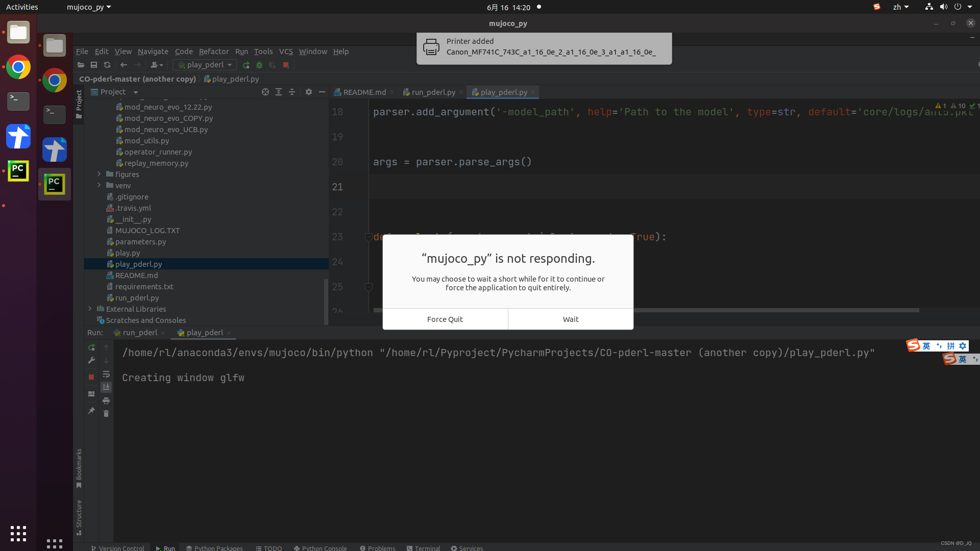Image resolution: width=980 pixels, height=551 pixels.
Task: Click the Save All floppy icon
Action: pos(94,65)
